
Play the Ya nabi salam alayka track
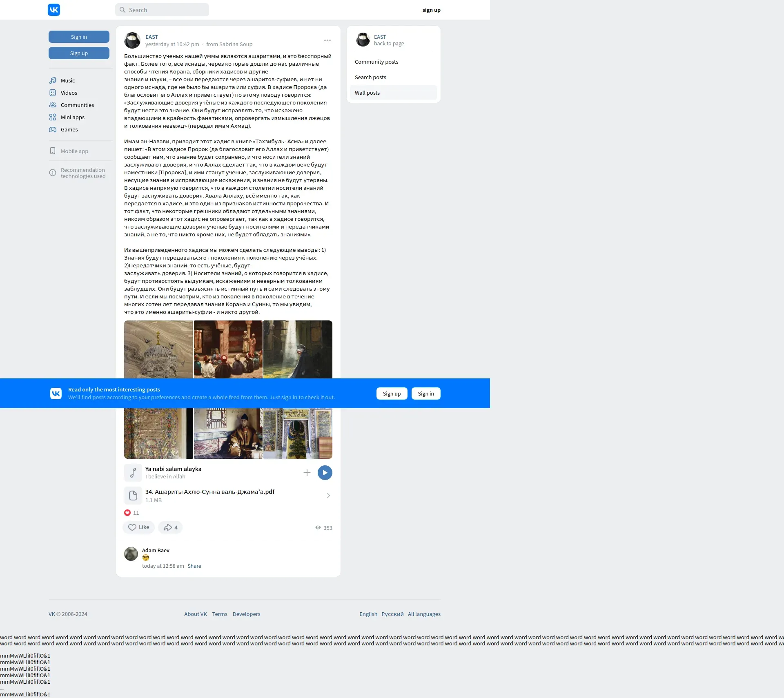325,473
